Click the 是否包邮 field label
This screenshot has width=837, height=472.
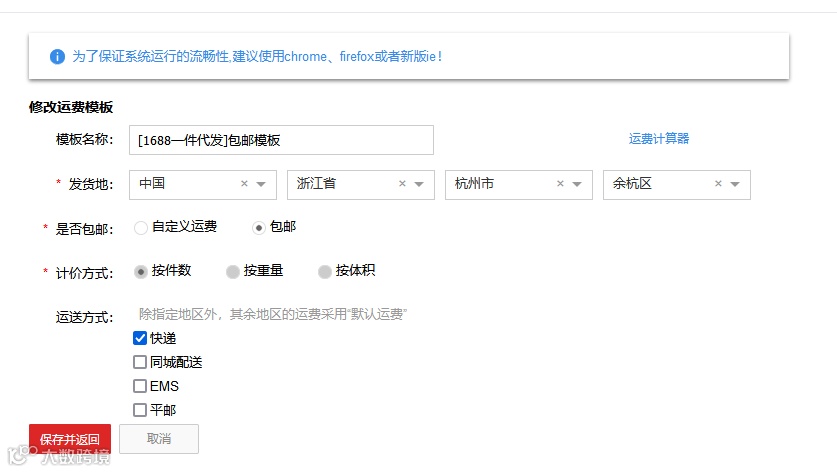coord(84,230)
